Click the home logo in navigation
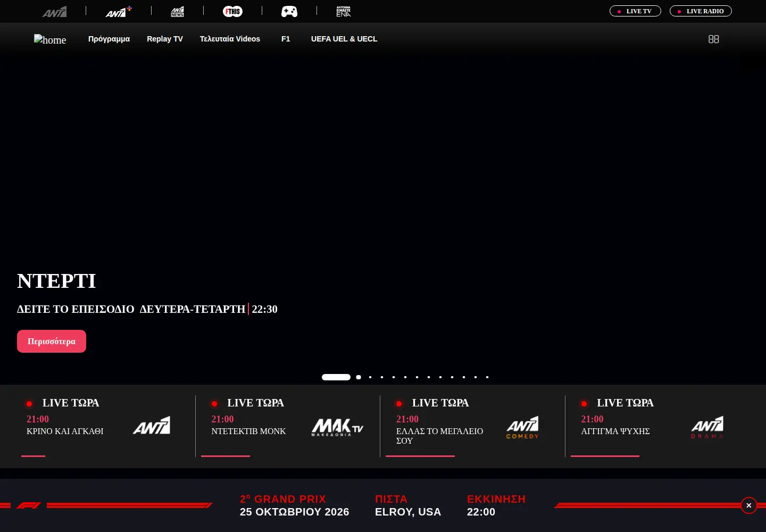Image resolution: width=766 pixels, height=532 pixels. click(x=50, y=39)
